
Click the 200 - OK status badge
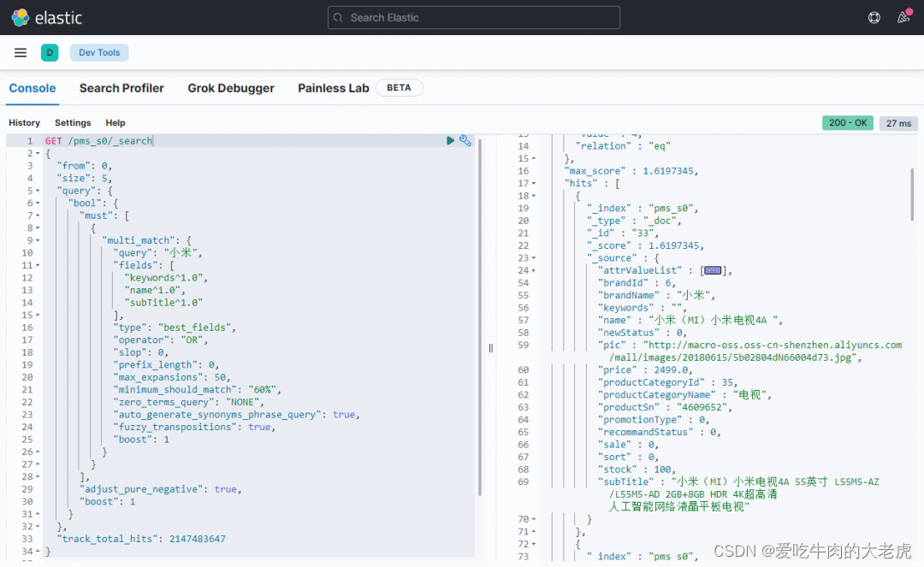click(847, 122)
